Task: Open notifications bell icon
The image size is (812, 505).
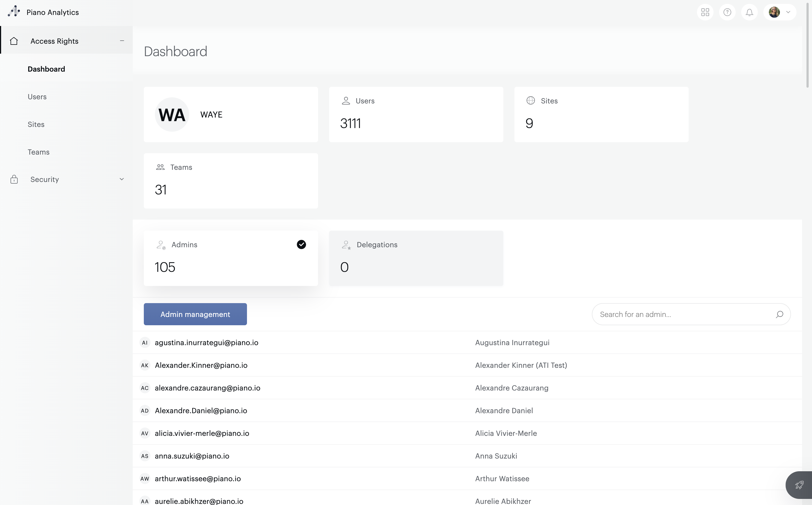Action: [749, 12]
